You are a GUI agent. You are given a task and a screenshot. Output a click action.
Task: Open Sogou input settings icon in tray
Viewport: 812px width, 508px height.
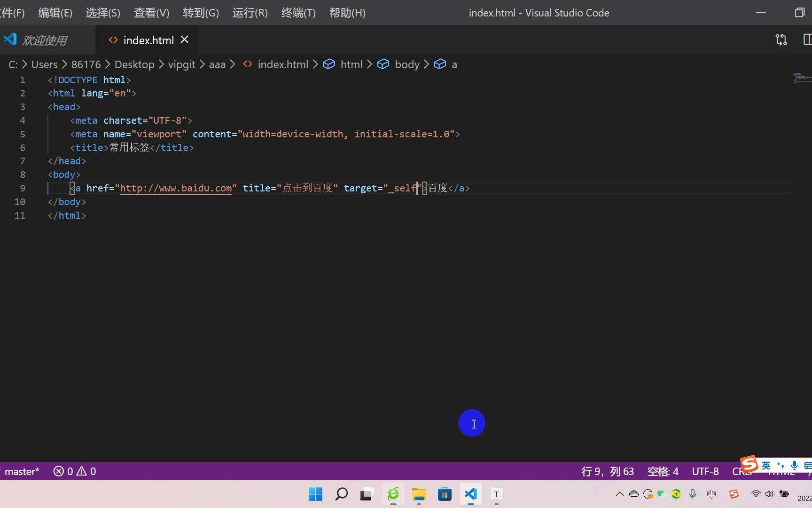[x=733, y=494]
